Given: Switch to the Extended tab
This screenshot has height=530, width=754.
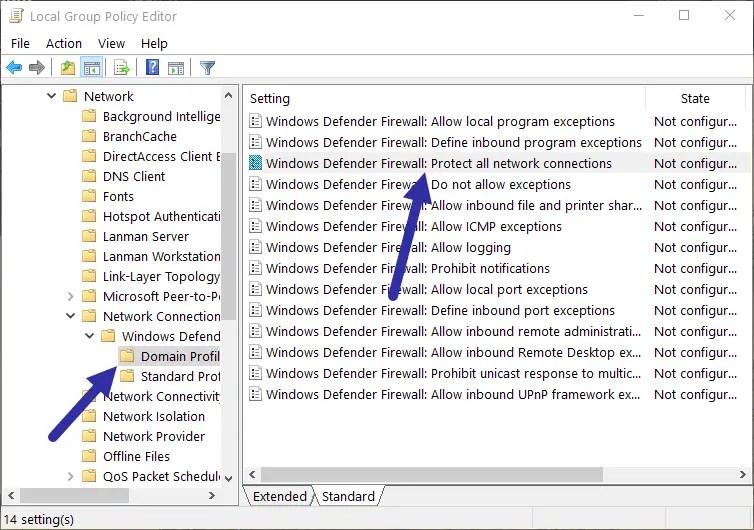Looking at the screenshot, I should pyautogui.click(x=279, y=496).
